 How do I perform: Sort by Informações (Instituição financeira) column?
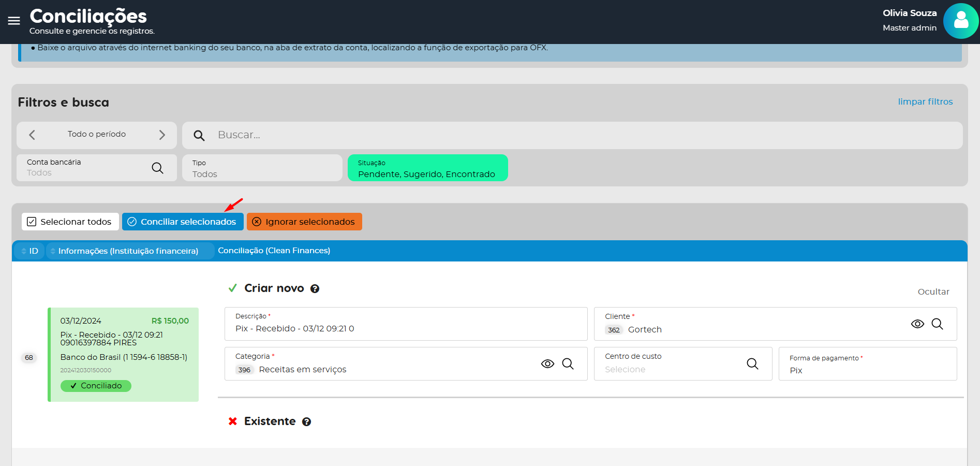click(x=128, y=251)
